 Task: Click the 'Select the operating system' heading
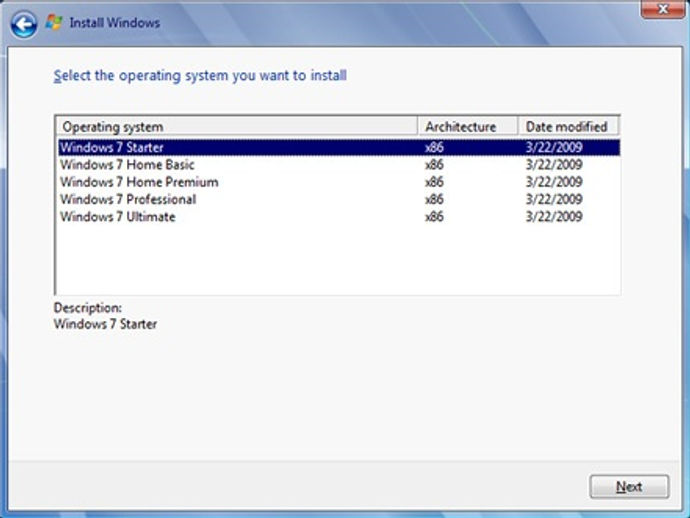tap(200, 76)
